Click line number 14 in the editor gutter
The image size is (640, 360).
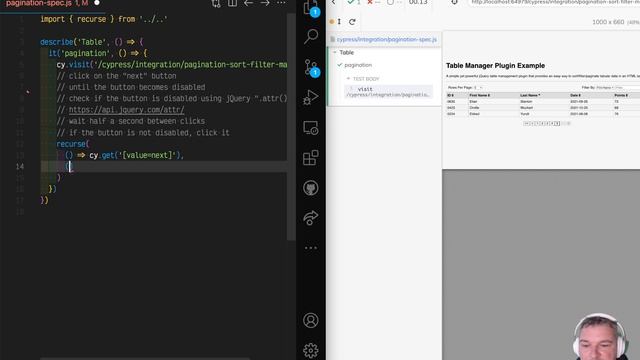click(x=20, y=167)
